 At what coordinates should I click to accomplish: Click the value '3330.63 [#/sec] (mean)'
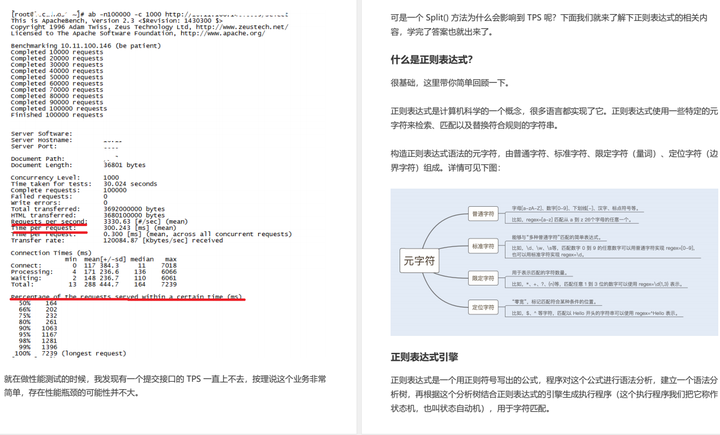(146, 221)
